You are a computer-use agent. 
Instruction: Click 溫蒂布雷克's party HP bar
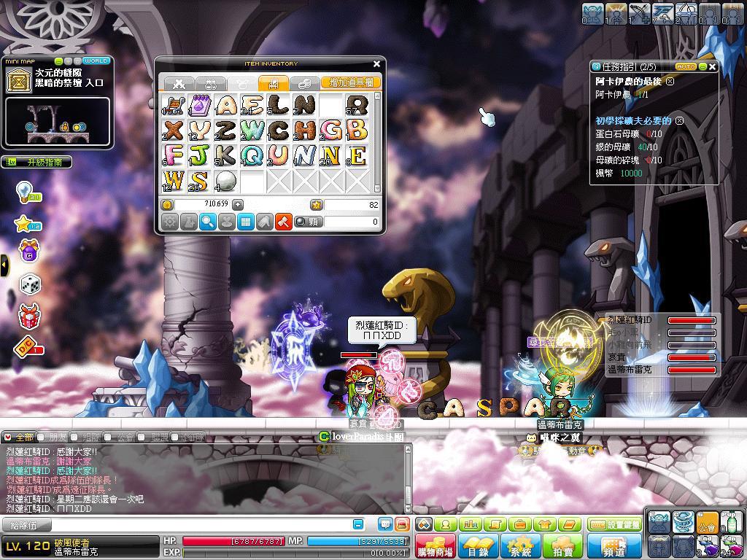(x=692, y=370)
